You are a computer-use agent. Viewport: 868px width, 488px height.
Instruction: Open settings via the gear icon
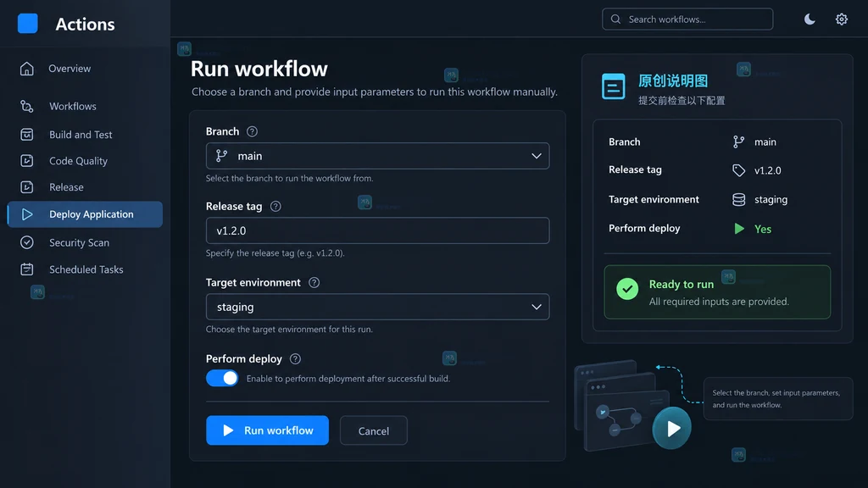click(842, 19)
